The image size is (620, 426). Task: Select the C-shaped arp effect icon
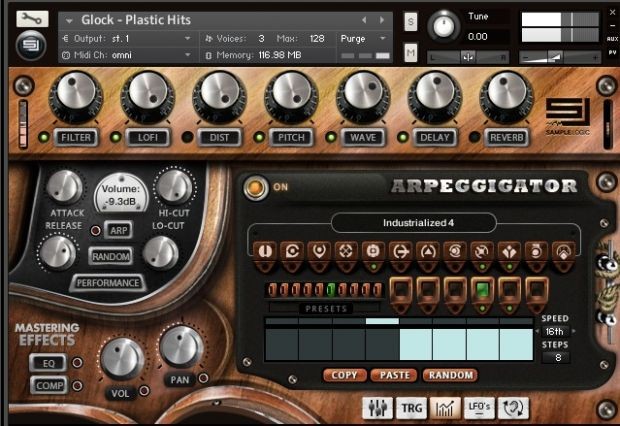pos(292,251)
